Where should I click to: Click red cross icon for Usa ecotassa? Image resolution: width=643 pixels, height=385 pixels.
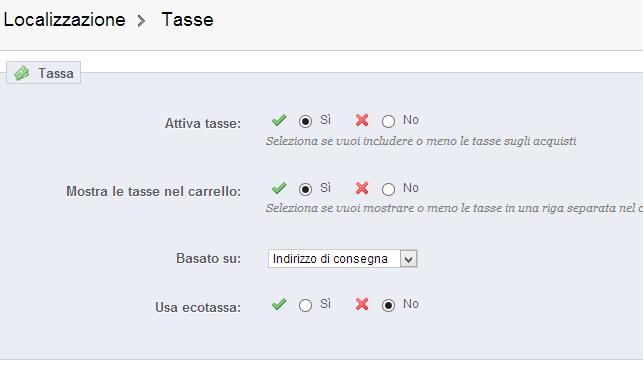pyautogui.click(x=362, y=305)
